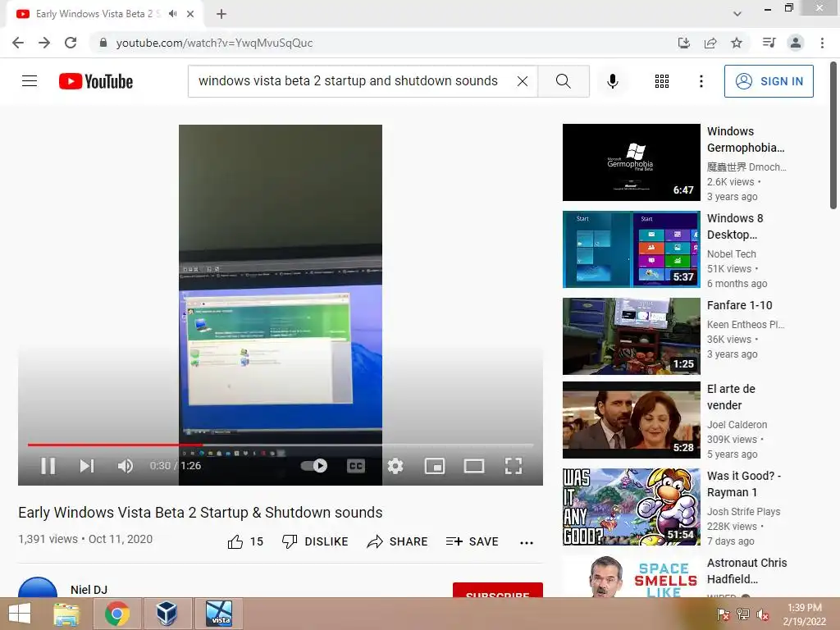
Task: Open Windows 8 Desktop video thumbnail
Action: pos(631,249)
